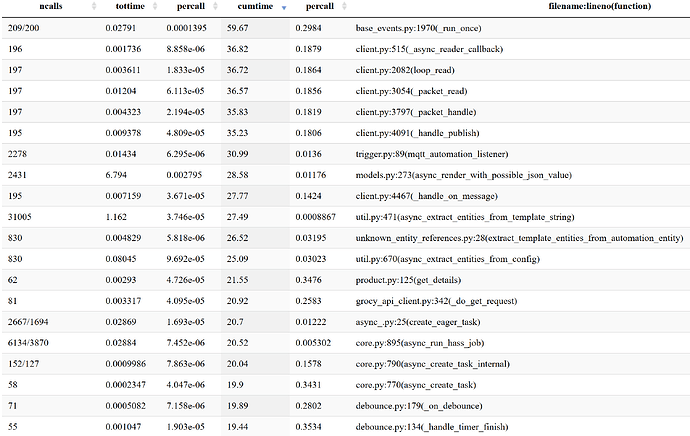The image size is (690, 436).
Task: Sort by cumtime column header
Action: pos(255,6)
